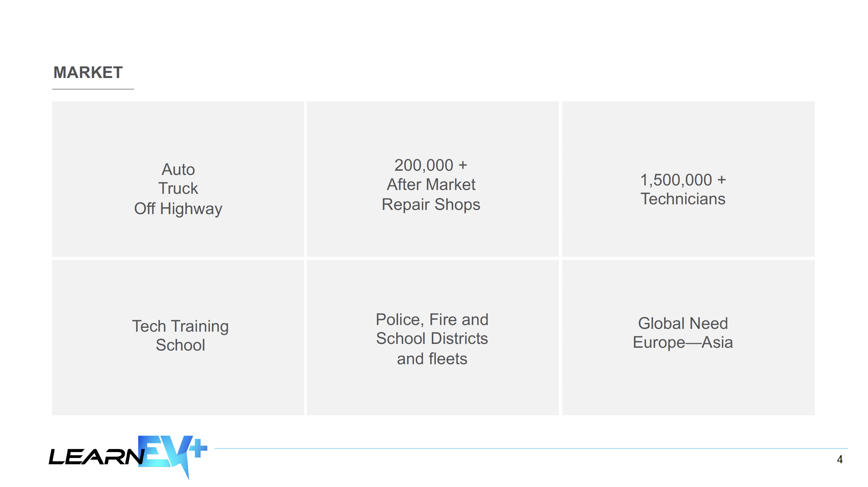This screenshot has width=868, height=487.
Task: Select the MARKET heading
Action: tap(88, 72)
